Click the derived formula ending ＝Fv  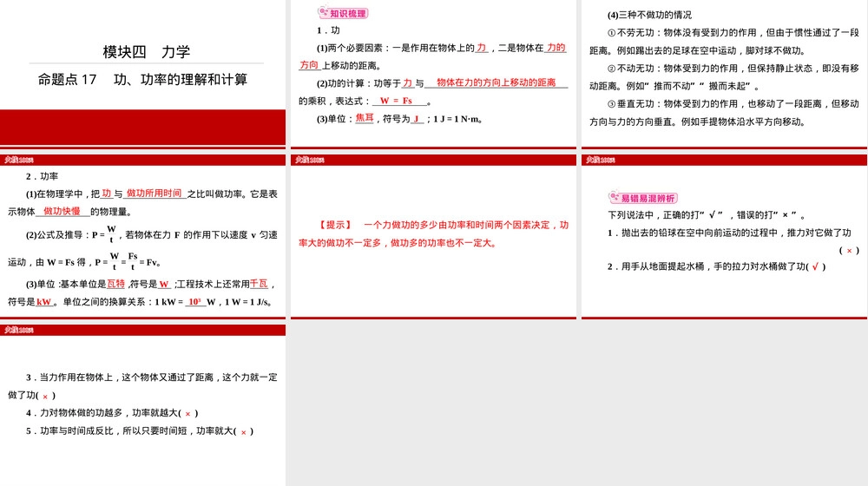(x=128, y=262)
